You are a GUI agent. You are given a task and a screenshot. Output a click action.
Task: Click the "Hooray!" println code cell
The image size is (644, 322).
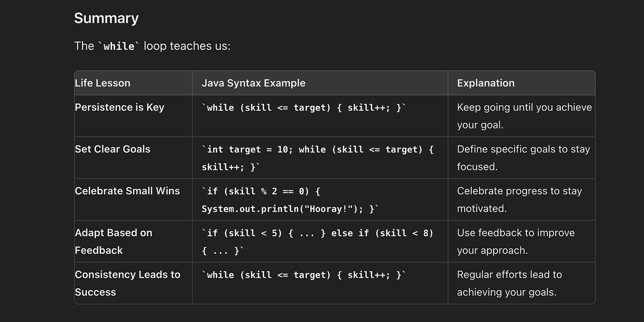290,199
